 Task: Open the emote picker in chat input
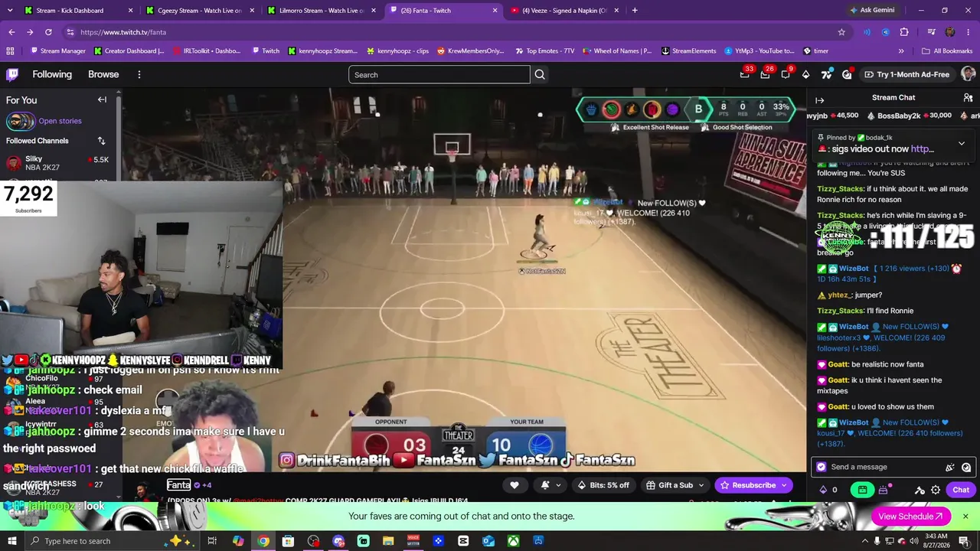(966, 467)
